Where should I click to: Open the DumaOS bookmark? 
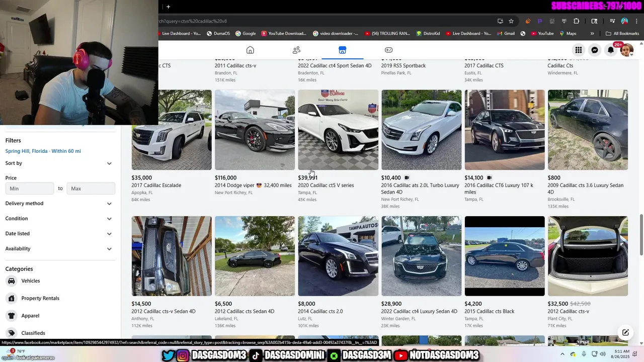coord(218,34)
